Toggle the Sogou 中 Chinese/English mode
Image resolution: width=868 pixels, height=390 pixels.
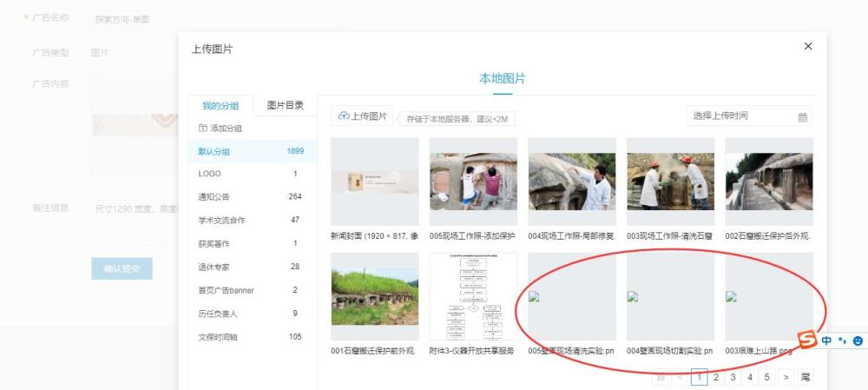click(826, 340)
